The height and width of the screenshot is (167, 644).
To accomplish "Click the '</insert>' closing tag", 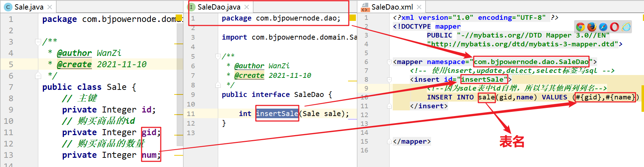I will coord(429,106).
